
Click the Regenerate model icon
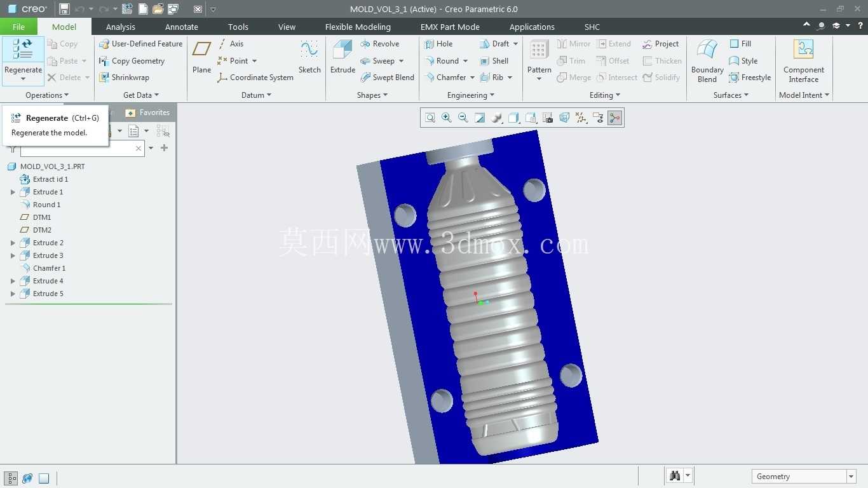23,50
